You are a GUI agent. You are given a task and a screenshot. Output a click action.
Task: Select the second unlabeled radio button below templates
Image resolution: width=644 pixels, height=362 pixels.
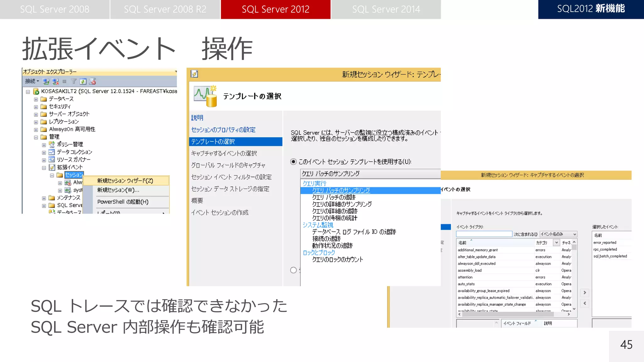[293, 270]
